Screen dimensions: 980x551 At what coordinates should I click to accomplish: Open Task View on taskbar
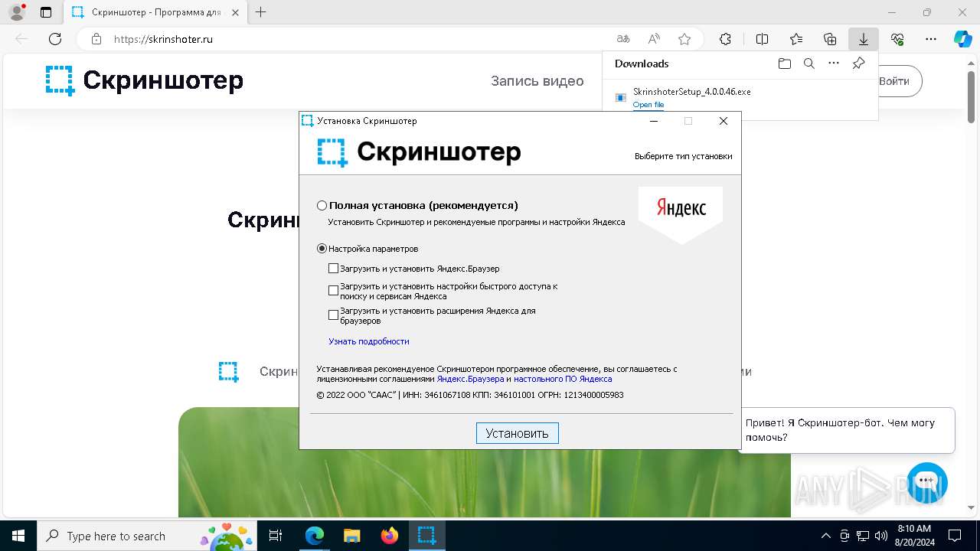coord(276,536)
